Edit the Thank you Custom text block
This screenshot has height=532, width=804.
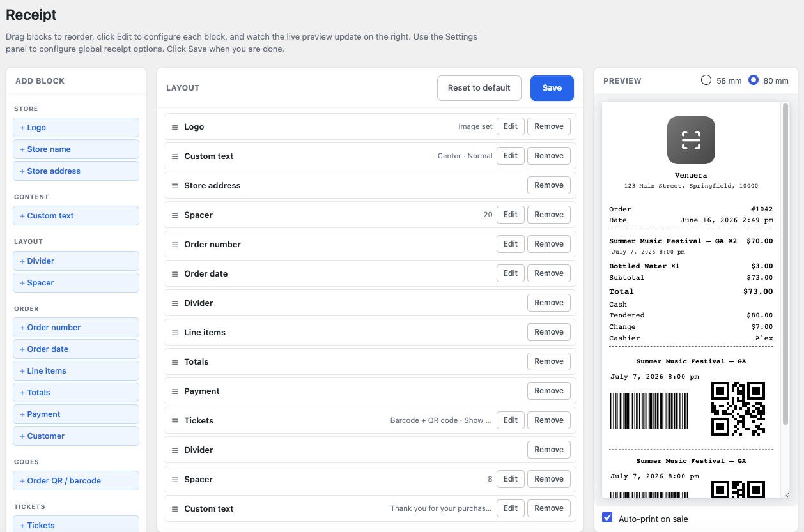coord(511,508)
